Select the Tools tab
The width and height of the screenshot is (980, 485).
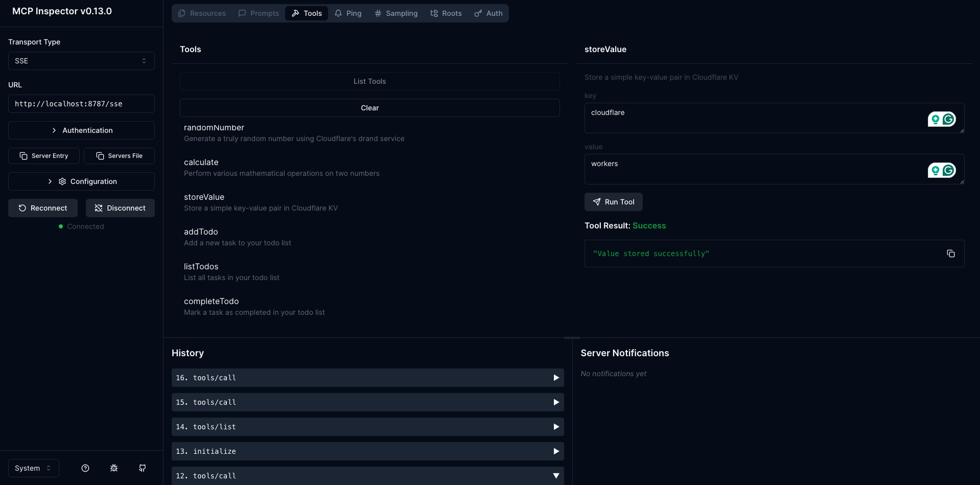307,13
